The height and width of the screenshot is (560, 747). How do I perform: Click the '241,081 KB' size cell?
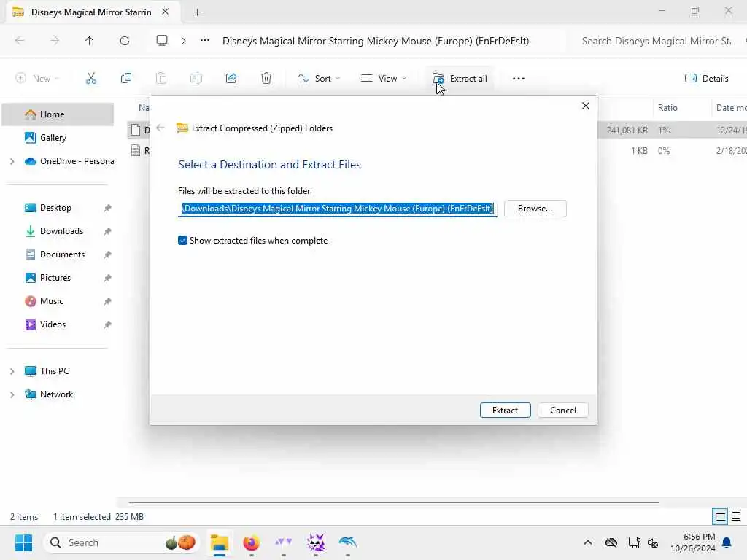point(627,130)
